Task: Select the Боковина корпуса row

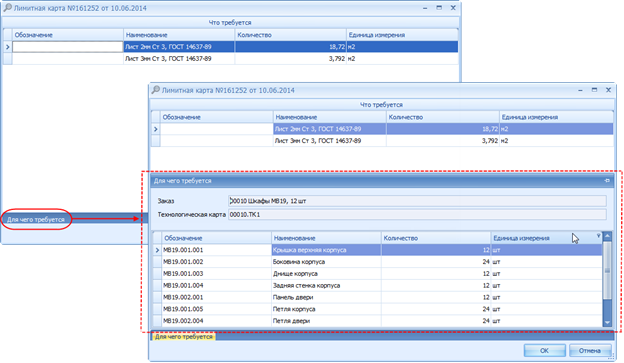Action: [377, 262]
